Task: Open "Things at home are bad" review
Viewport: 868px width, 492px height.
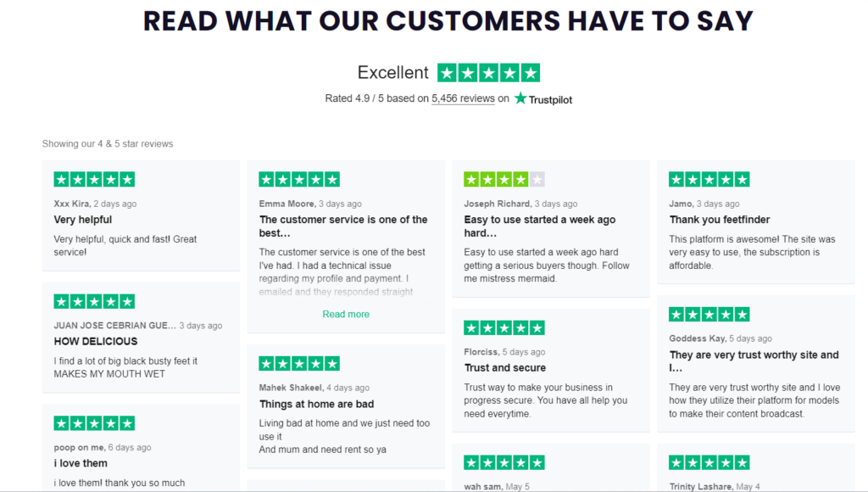Action: 316,404
